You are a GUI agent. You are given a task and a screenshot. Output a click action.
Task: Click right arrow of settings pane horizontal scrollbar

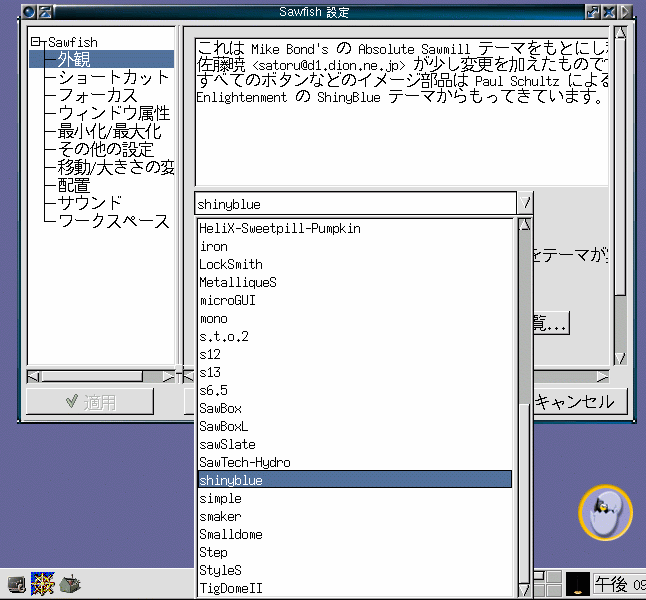point(602,376)
